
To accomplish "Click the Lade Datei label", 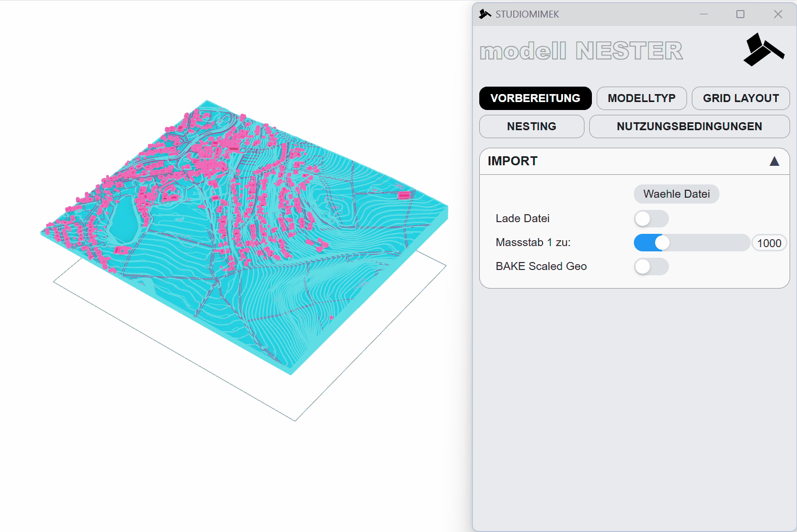I will (522, 218).
